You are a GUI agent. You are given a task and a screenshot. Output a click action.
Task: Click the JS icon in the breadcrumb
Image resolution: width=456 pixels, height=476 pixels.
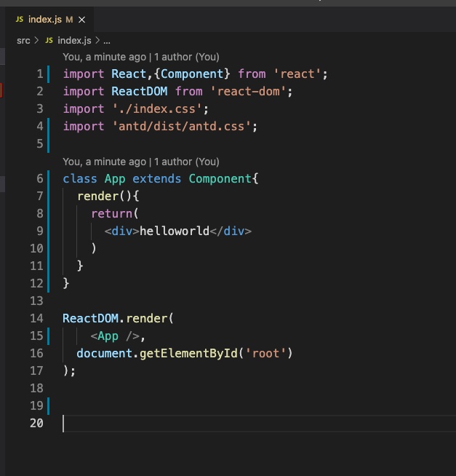click(x=49, y=41)
